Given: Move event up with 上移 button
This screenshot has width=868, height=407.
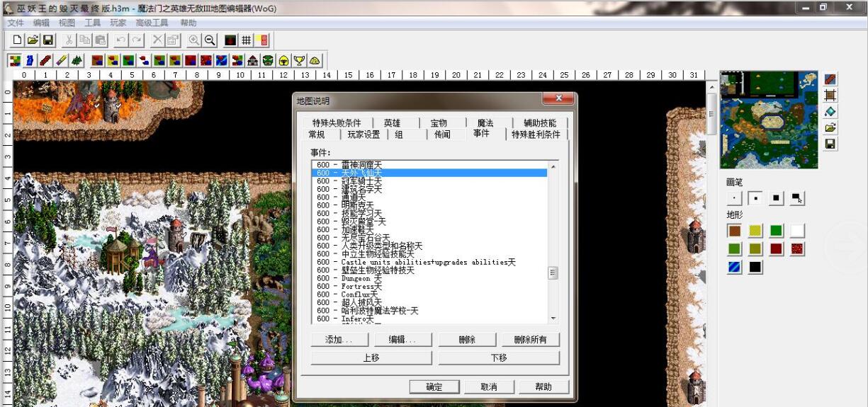Looking at the screenshot, I should coord(371,357).
